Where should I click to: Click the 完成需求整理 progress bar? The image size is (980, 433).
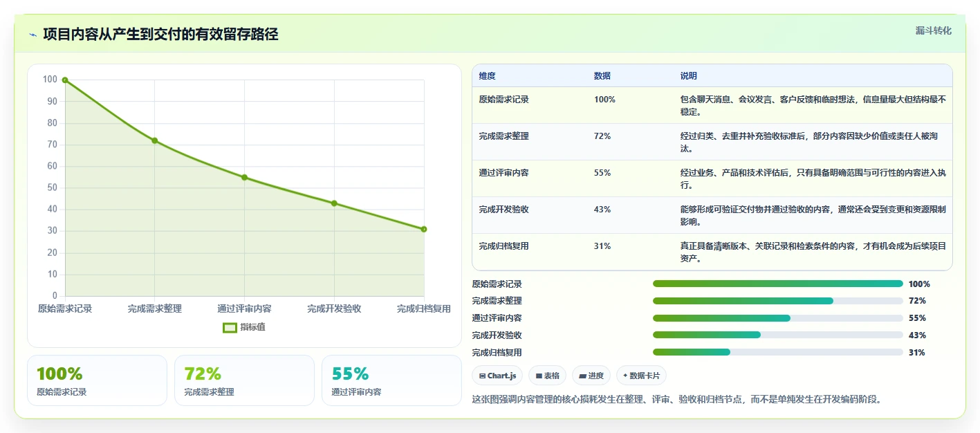coord(778,301)
